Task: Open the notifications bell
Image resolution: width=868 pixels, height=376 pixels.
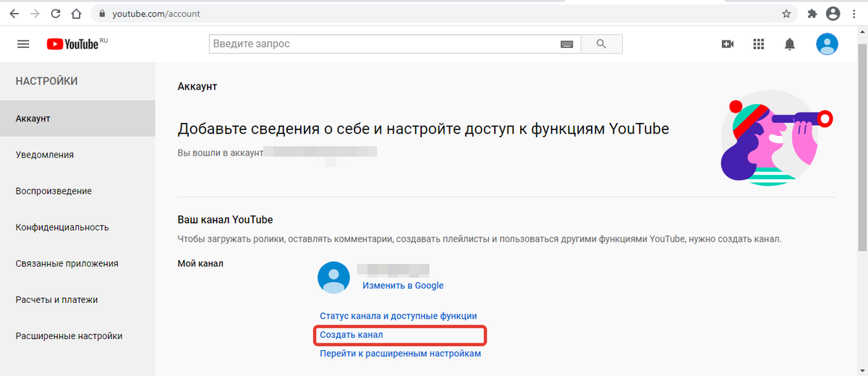Action: 789,44
